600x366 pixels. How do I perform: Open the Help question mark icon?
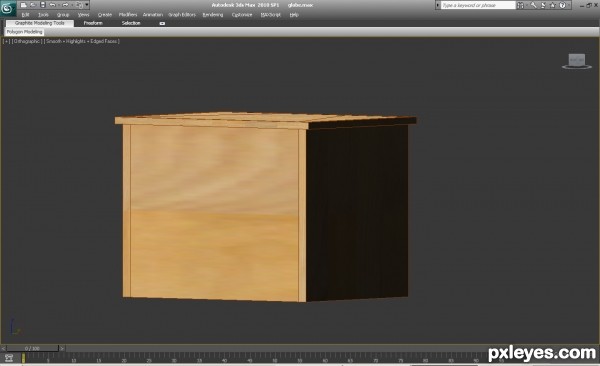pos(562,5)
